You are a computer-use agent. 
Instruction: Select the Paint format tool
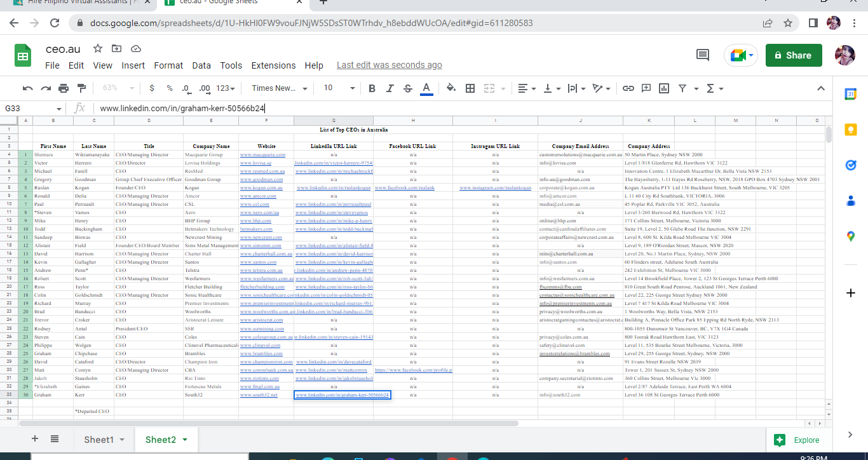tap(81, 88)
